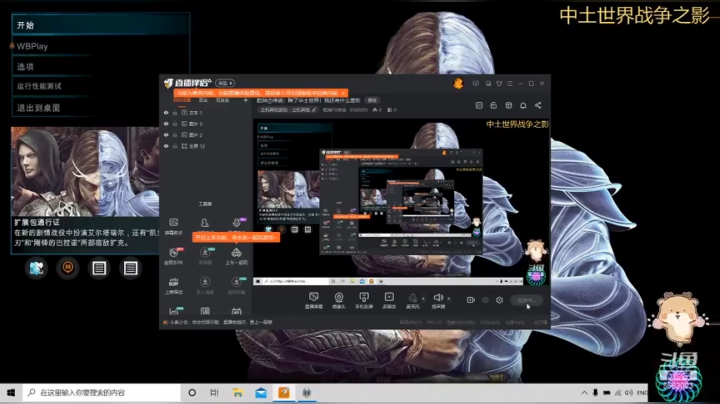Image resolution: width=720 pixels, height=404 pixels.
Task: Click the 扩展包通行证 promotional image
Action: pos(85,172)
